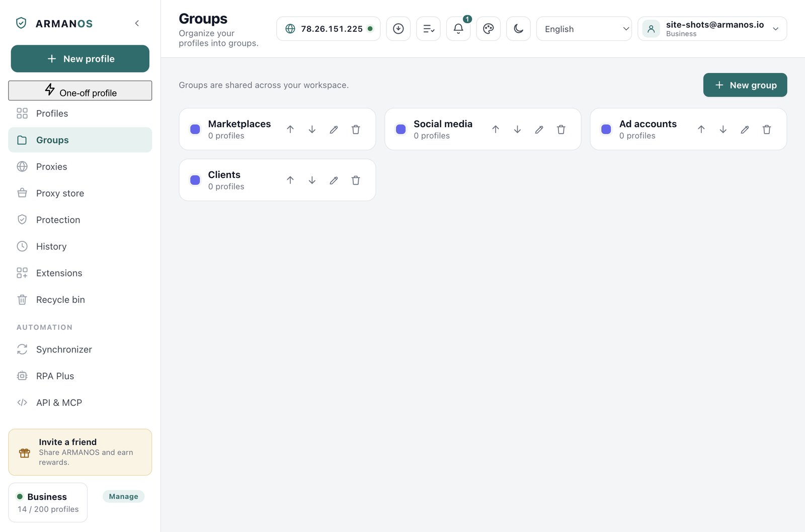Click the Marketplaces group name
This screenshot has height=532, width=805.
[239, 124]
